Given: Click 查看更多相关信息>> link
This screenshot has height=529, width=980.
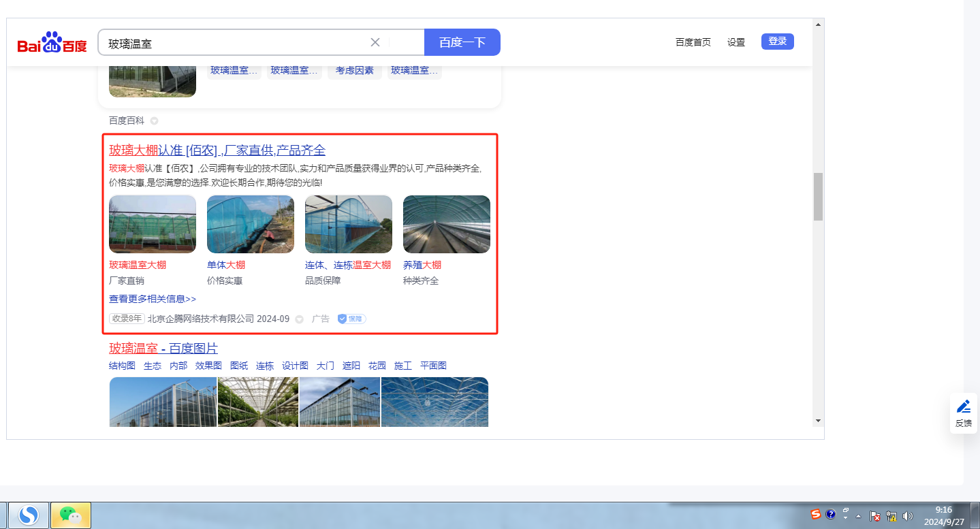Looking at the screenshot, I should click(153, 299).
